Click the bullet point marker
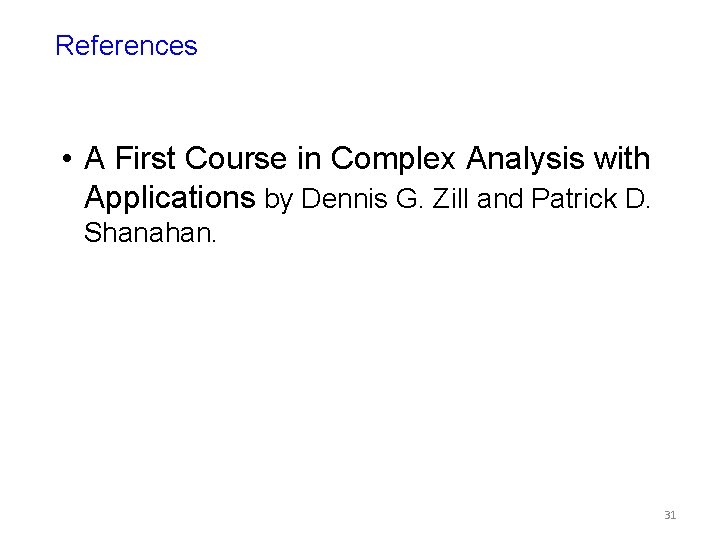 coord(67,159)
